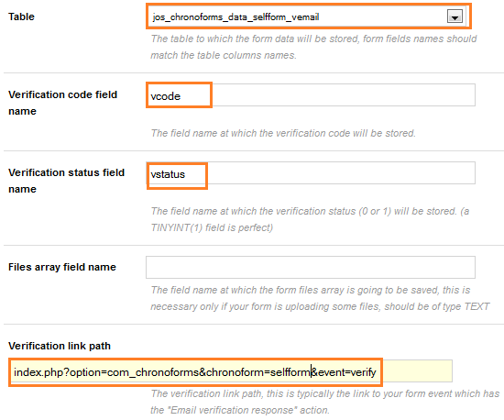
Task: Click the "Verification status field name" label
Action: [66, 181]
